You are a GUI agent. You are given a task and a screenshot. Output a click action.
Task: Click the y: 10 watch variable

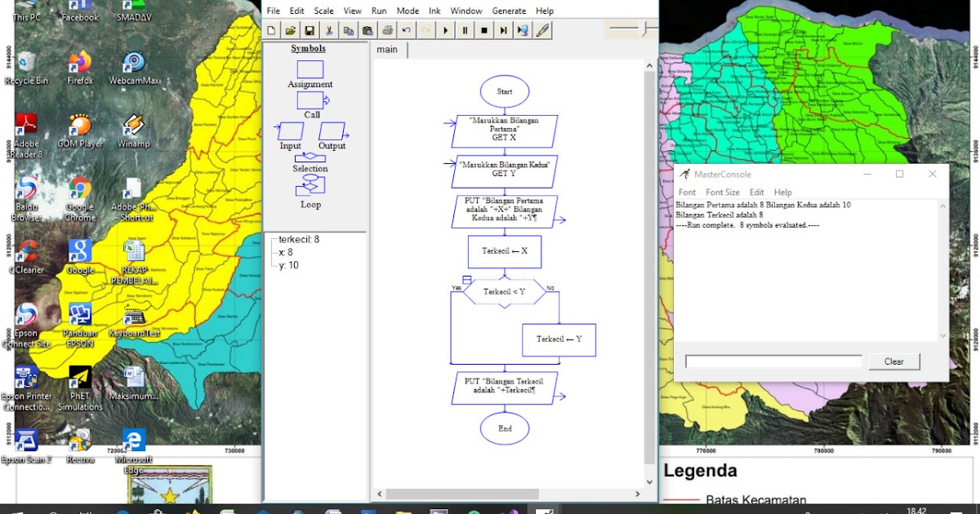(288, 265)
